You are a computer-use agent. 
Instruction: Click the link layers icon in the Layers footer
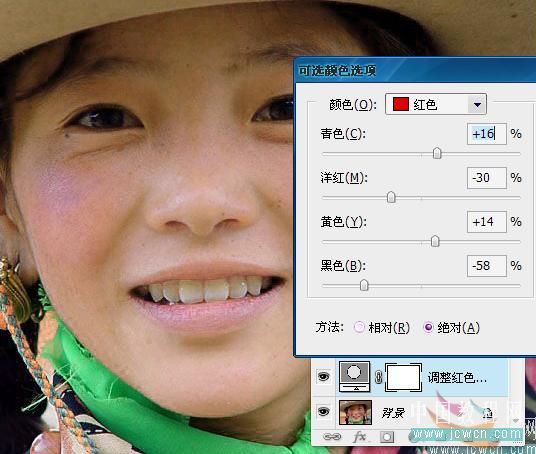332,437
